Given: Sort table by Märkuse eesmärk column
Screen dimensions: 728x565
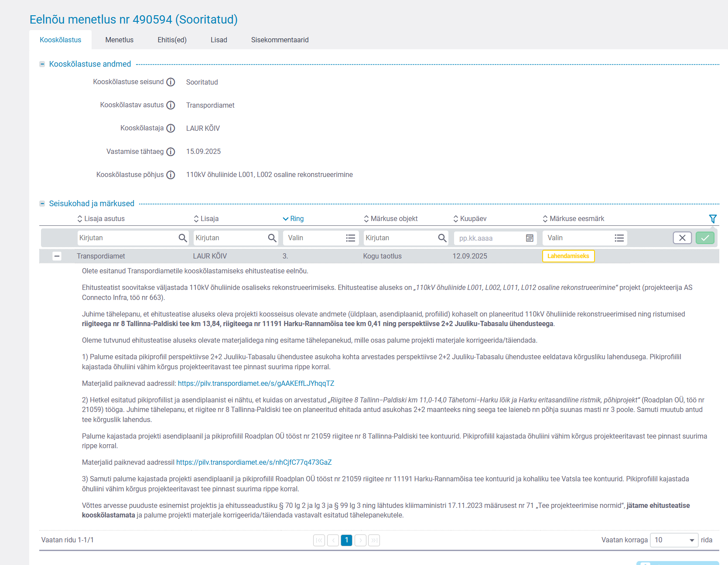Looking at the screenshot, I should (x=573, y=219).
